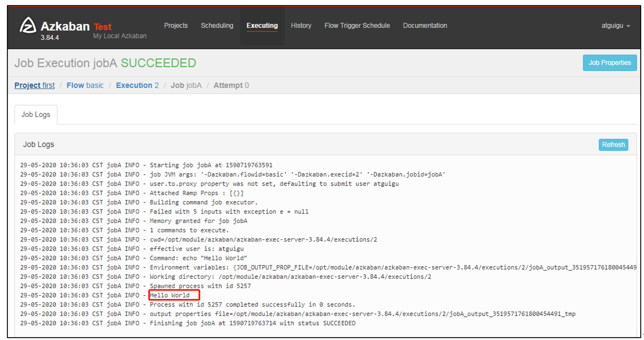Open Flow Trigger Schedule
The height and width of the screenshot is (340, 644).
coord(357,26)
